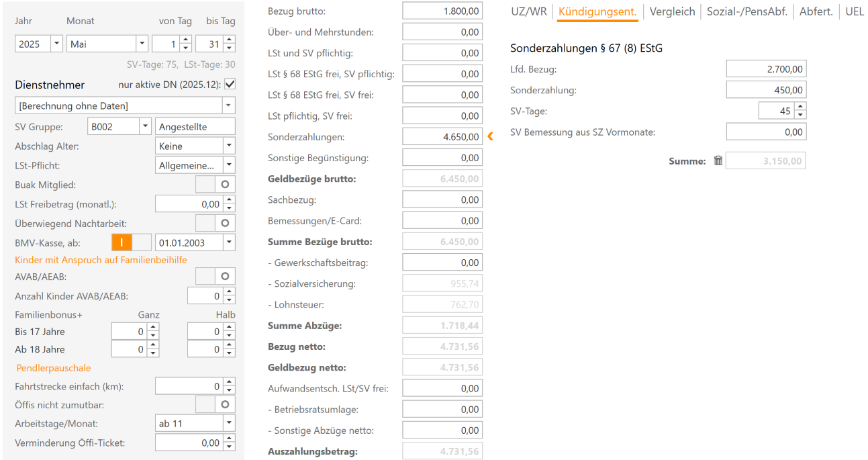Screen dimensions: 868x460
Task: Switch to the Vergleich tab
Action: 672,11
